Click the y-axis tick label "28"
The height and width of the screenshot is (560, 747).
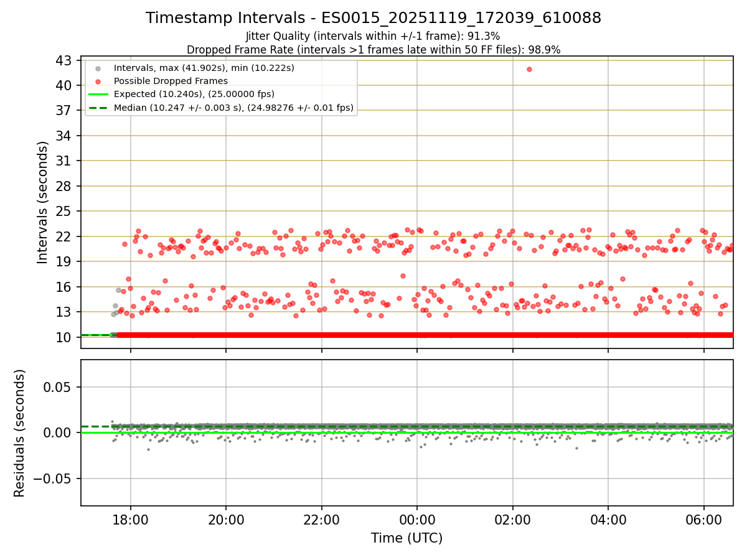coord(65,186)
